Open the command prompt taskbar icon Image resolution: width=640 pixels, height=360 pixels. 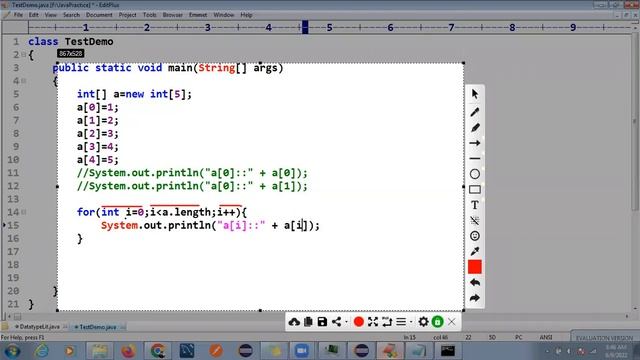448,351
